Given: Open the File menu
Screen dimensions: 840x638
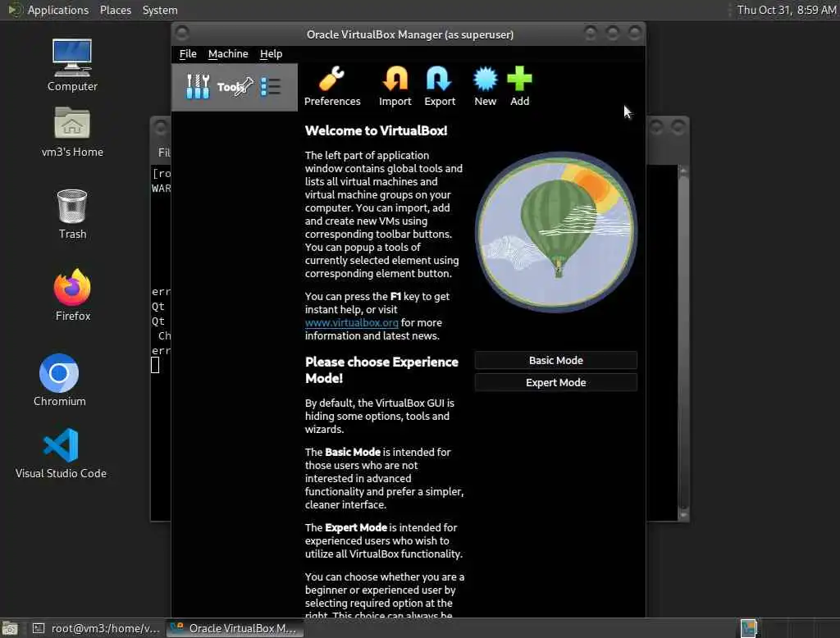Looking at the screenshot, I should [188, 54].
